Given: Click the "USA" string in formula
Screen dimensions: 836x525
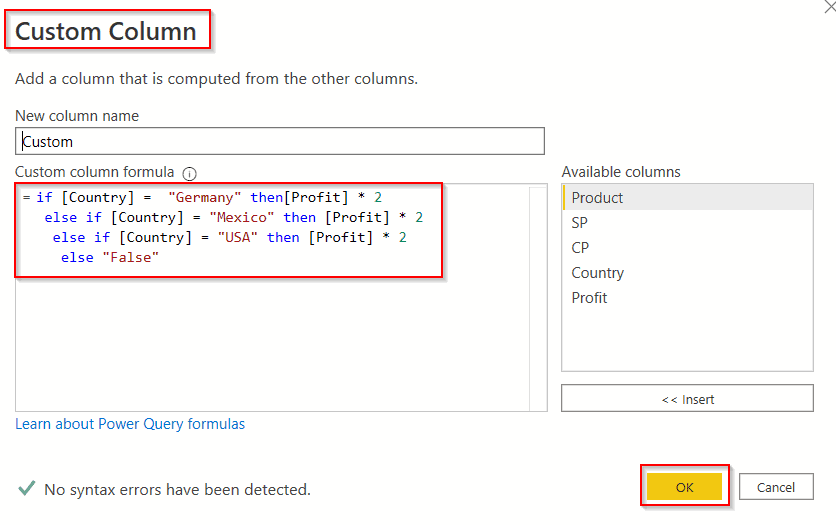Looking at the screenshot, I should coord(237,237).
